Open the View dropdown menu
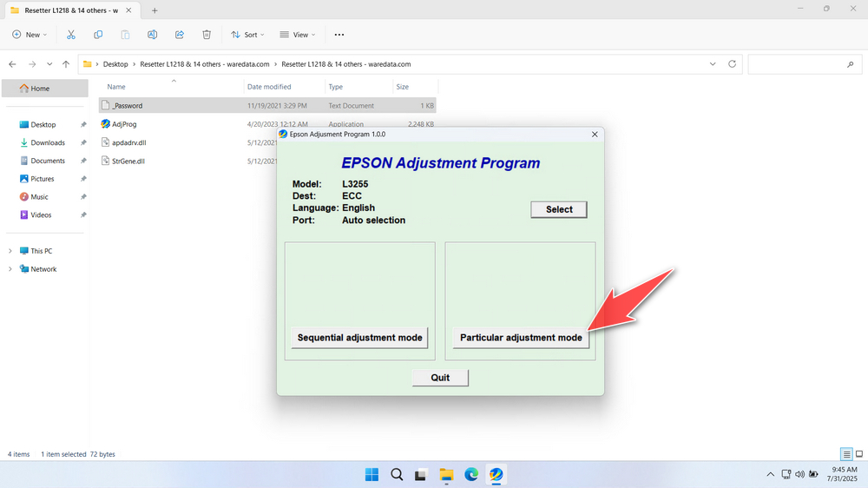This screenshot has width=868, height=488. [297, 35]
